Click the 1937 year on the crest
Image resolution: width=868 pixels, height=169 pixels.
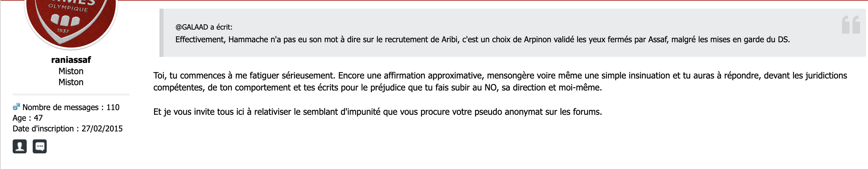(x=63, y=31)
